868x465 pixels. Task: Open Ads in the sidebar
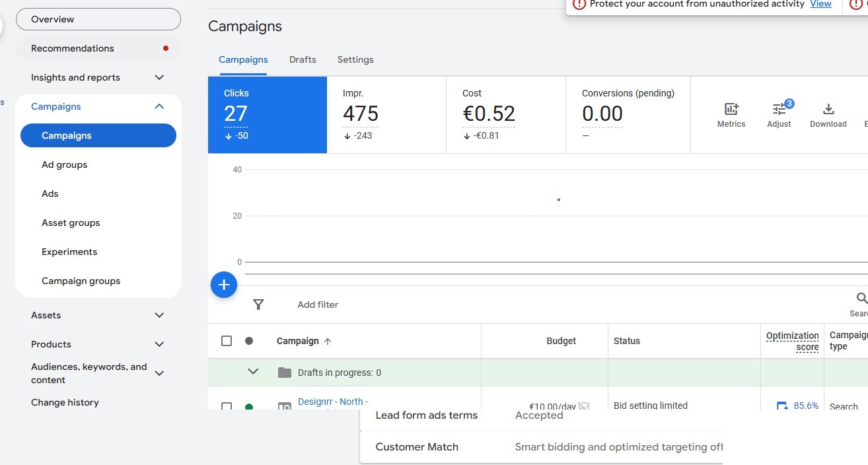(x=50, y=194)
